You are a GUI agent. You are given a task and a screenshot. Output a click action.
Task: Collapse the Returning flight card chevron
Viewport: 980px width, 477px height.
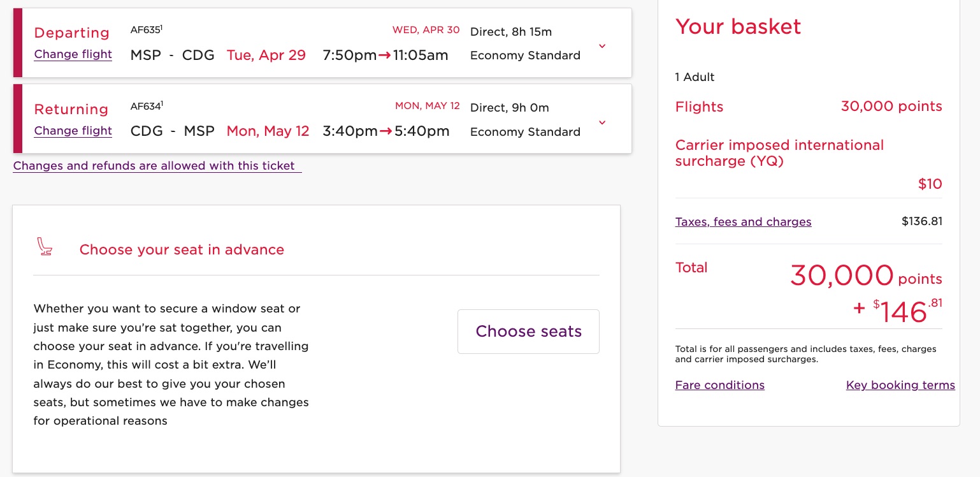[602, 122]
